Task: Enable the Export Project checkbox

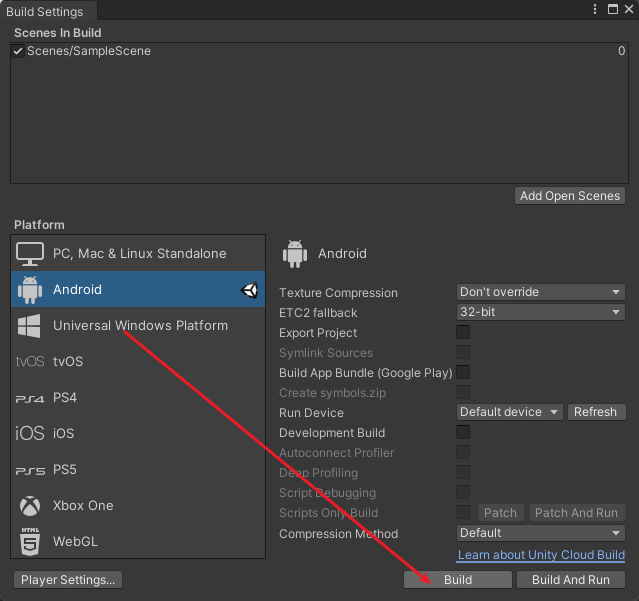Action: [463, 332]
